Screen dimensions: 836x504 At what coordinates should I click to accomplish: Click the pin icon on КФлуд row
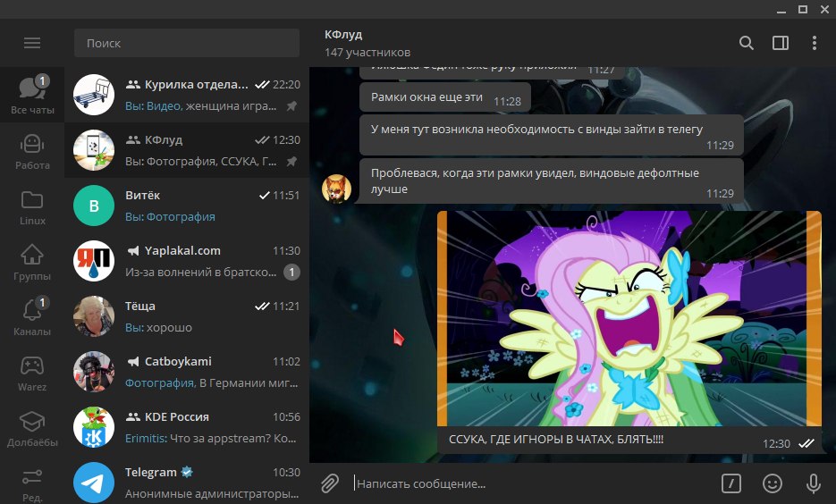[x=291, y=162]
